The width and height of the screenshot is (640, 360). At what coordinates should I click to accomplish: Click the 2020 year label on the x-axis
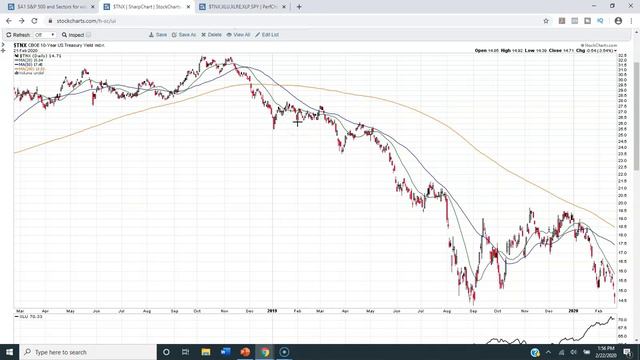click(573, 311)
